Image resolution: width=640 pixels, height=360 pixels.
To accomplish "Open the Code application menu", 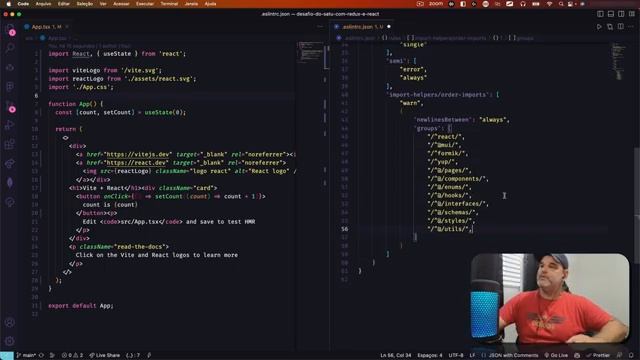I will click(x=23, y=4).
